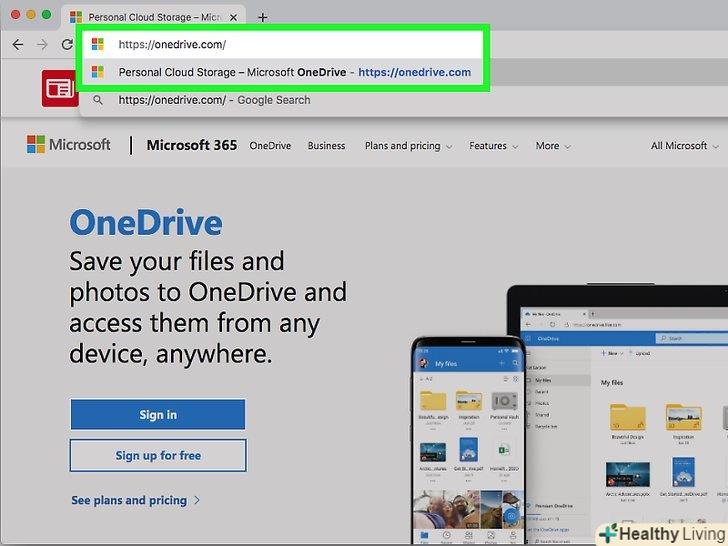
Task: Expand the Plans and pricing dropdown
Action: (408, 146)
